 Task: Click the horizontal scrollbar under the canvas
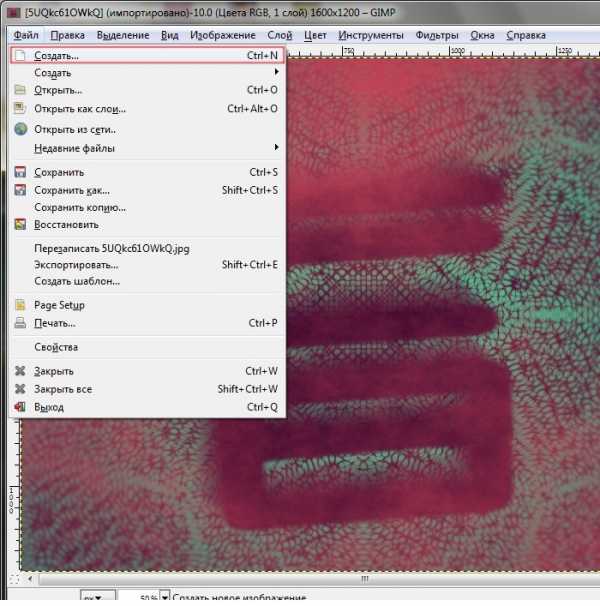click(x=319, y=579)
